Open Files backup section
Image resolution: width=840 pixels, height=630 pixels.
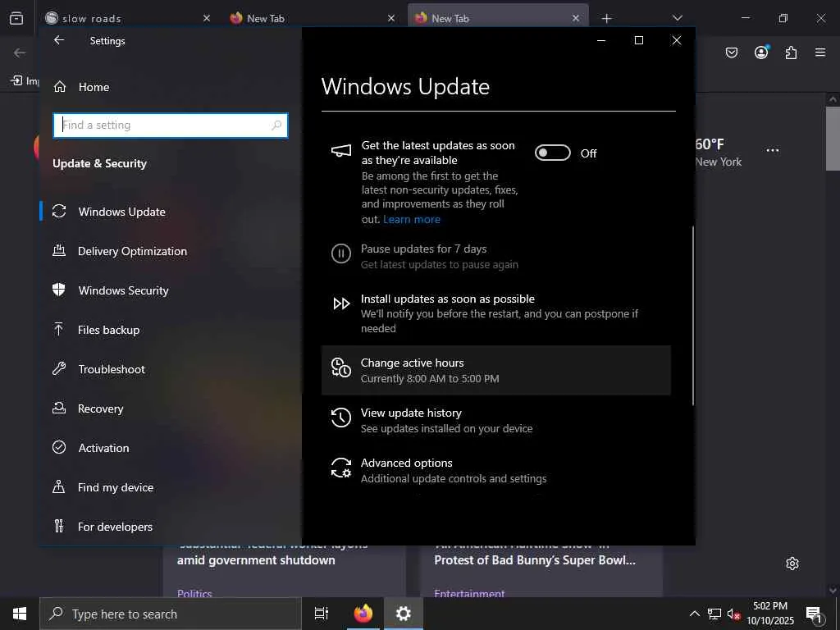tap(171, 330)
